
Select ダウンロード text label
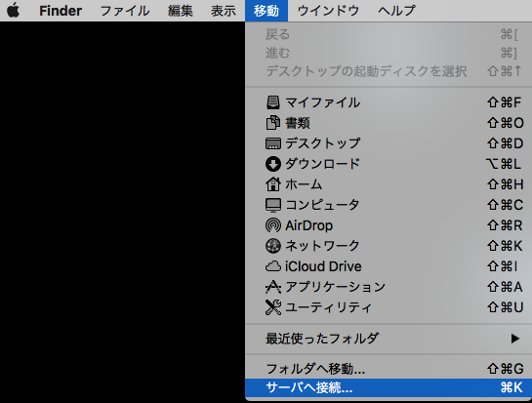[x=323, y=164]
